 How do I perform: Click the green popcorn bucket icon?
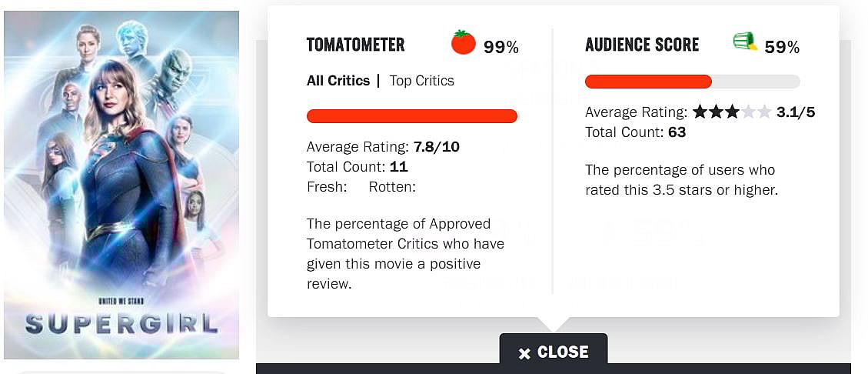tap(744, 42)
